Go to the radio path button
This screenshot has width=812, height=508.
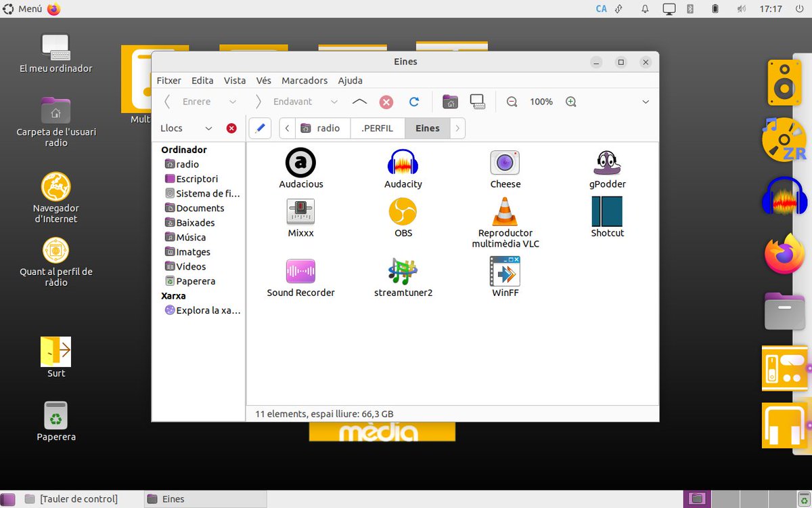pyautogui.click(x=322, y=128)
